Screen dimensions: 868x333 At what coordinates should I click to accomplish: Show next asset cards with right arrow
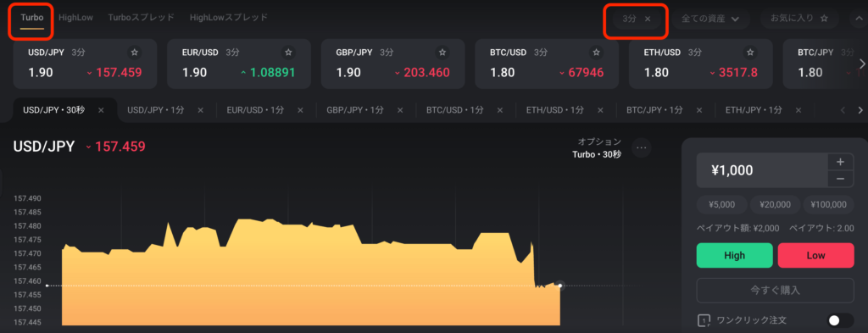(x=861, y=62)
